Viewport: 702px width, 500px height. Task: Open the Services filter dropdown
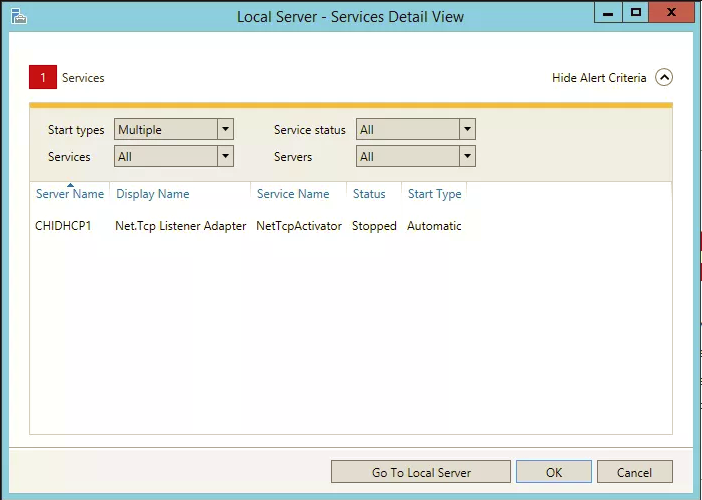click(x=174, y=156)
